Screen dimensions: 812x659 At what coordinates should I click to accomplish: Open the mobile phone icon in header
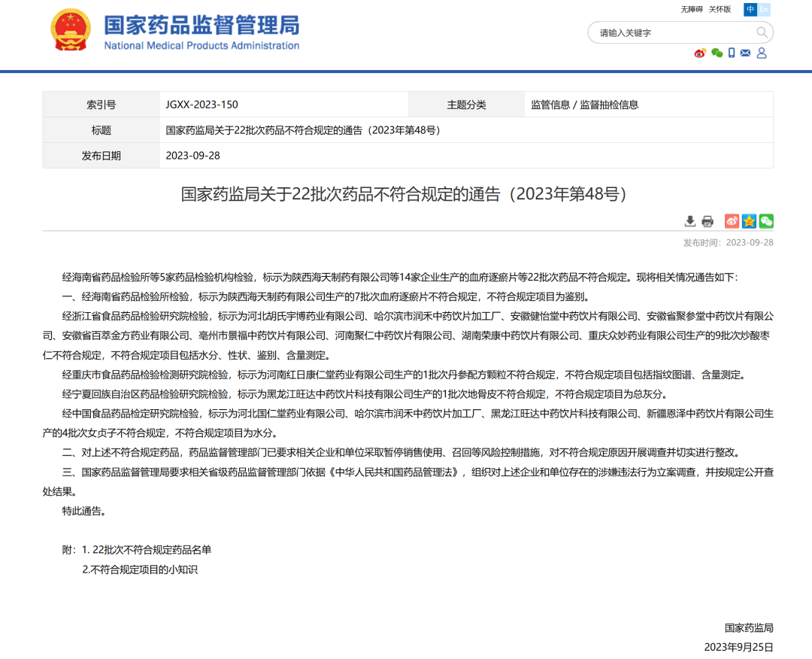(732, 53)
